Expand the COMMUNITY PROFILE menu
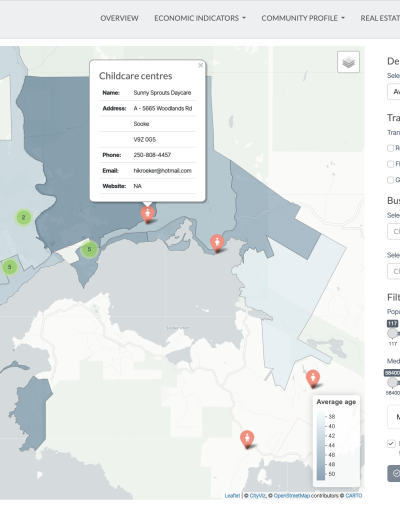The image size is (400, 516). tap(303, 18)
